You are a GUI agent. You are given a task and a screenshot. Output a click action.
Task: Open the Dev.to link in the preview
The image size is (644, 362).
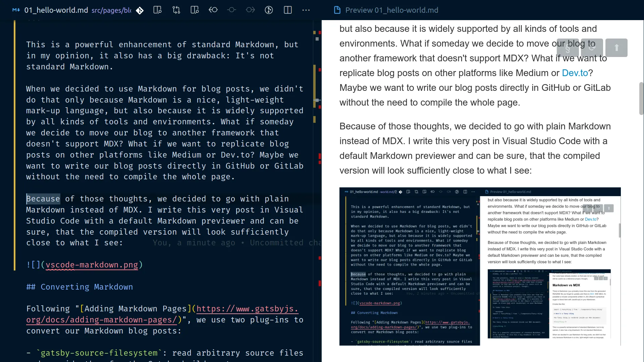click(x=574, y=73)
